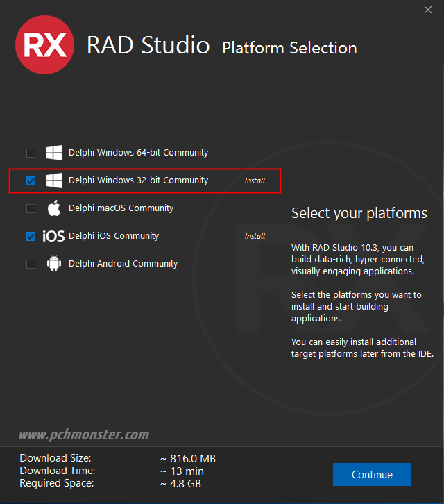Select the 'Delphi macOS Community' label

(121, 208)
